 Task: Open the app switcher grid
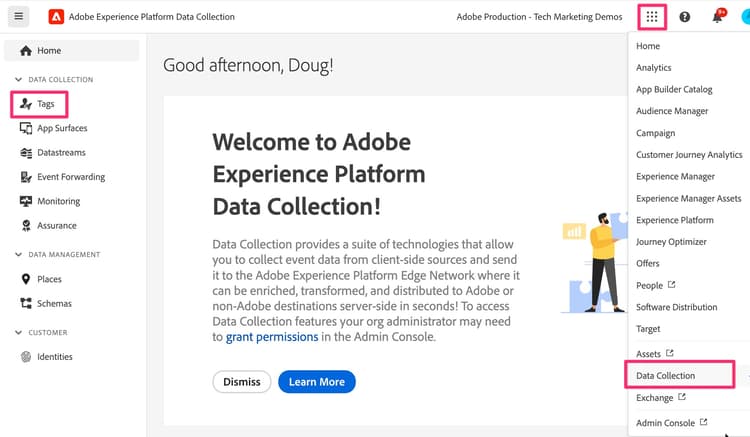pyautogui.click(x=652, y=16)
